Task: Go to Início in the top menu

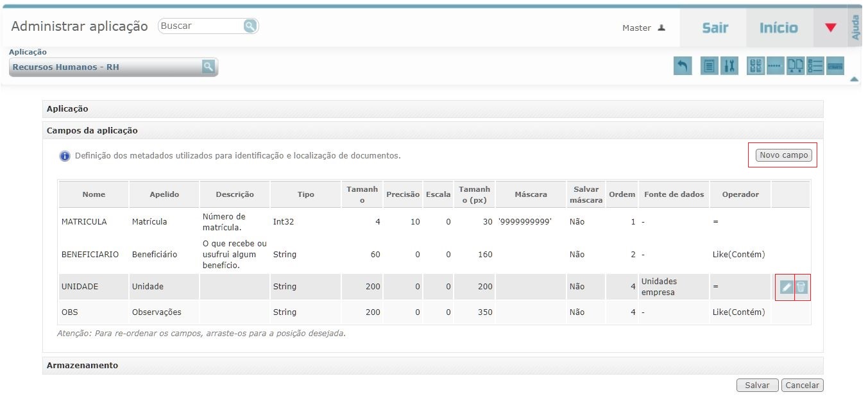Action: pyautogui.click(x=779, y=28)
